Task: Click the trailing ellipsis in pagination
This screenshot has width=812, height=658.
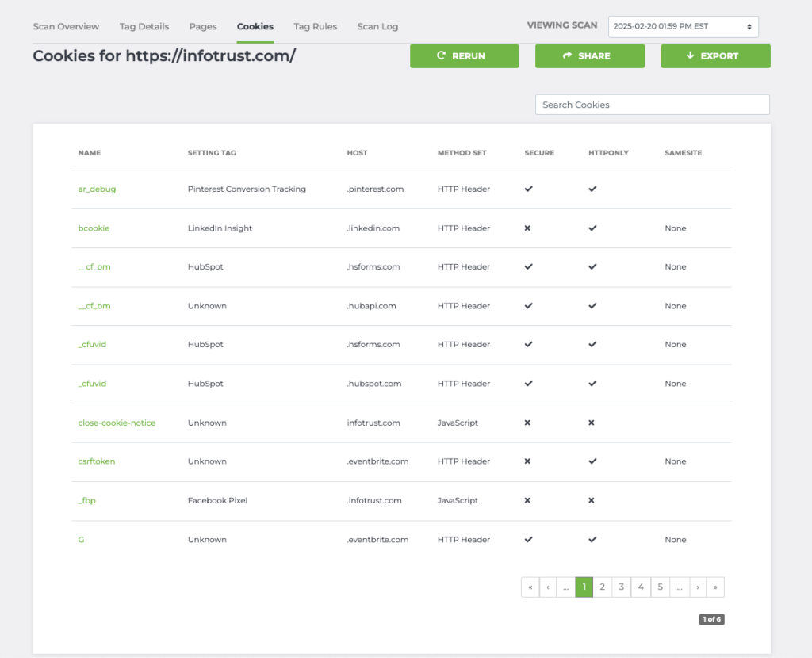Action: (x=679, y=587)
